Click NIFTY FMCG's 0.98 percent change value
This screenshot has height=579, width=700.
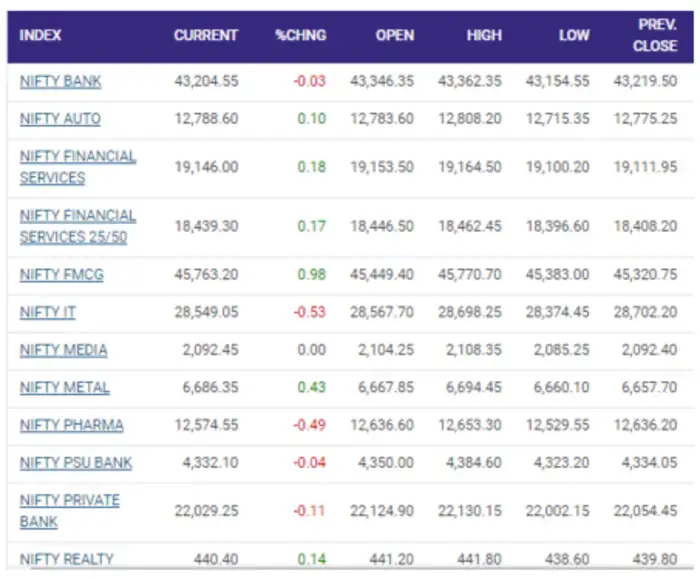313,274
